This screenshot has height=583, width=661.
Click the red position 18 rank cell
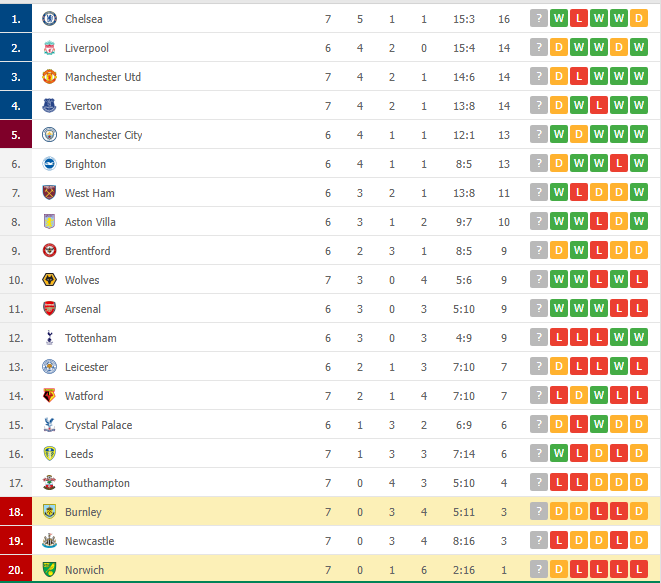click(16, 512)
